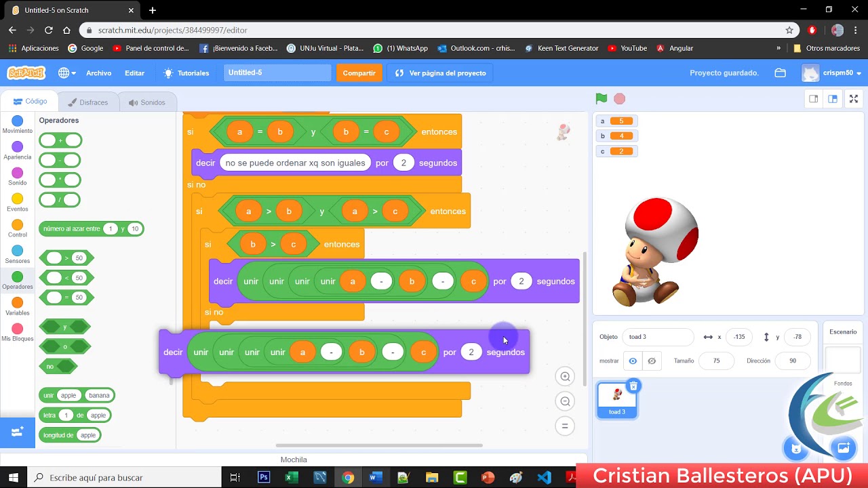
Task: Pick the 'letra 1 de apple' block
Action: [x=75, y=415]
